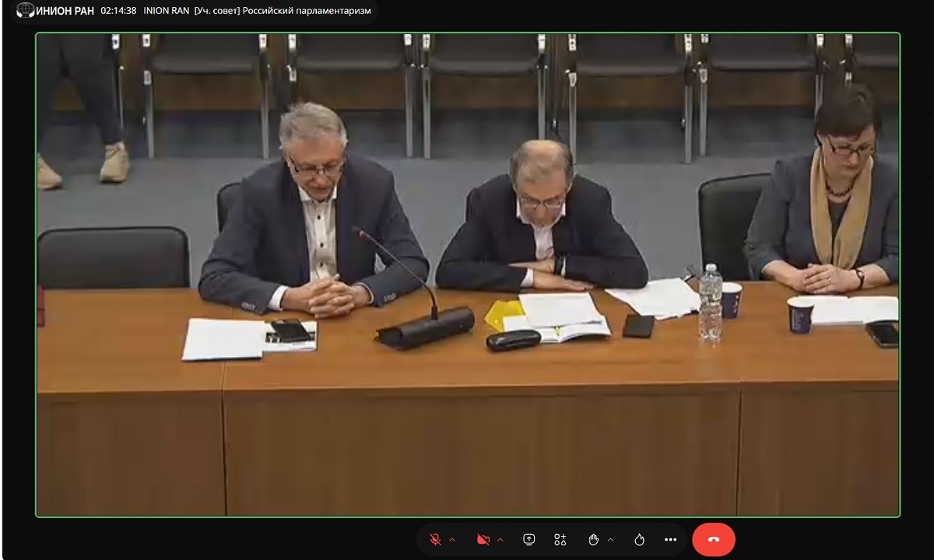934x560 pixels.
Task: Open camera settings chevron
Action: (500, 540)
